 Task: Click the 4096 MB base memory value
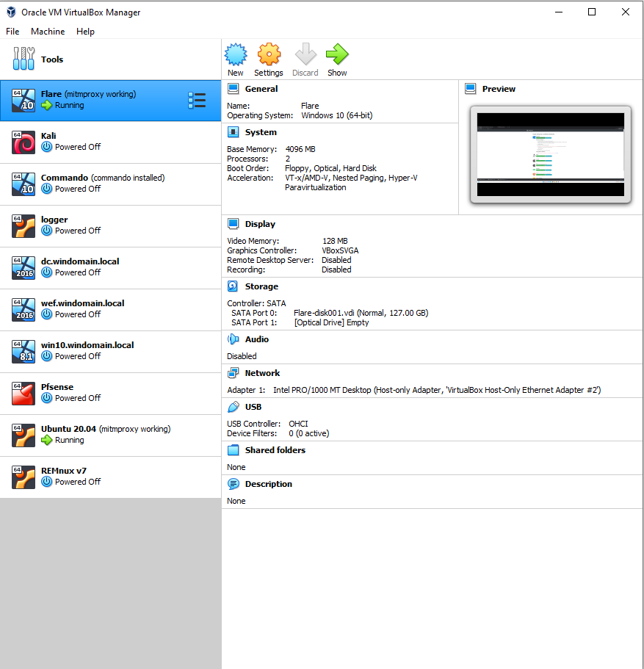pos(300,149)
